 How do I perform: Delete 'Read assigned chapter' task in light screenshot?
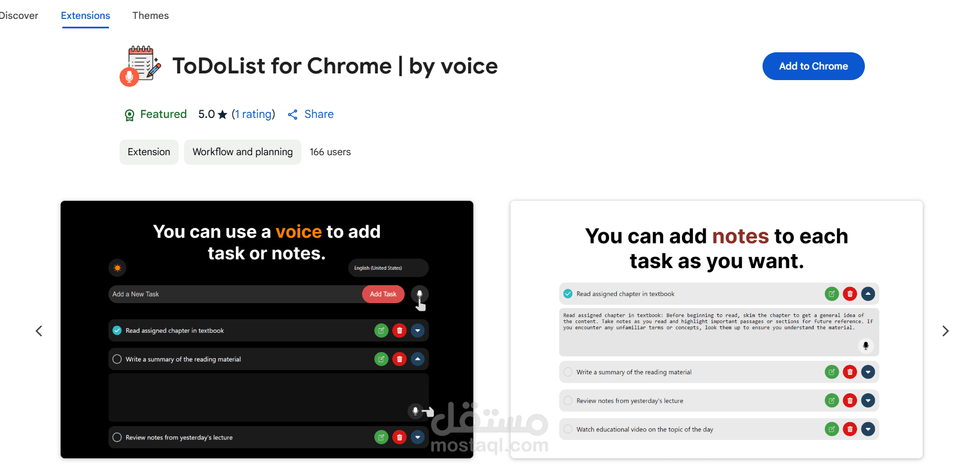click(x=850, y=294)
